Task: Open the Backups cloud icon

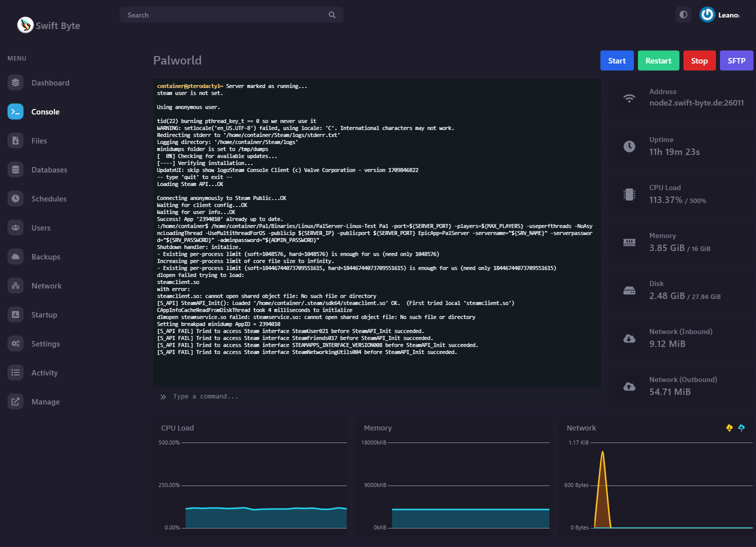Action: pyautogui.click(x=16, y=257)
